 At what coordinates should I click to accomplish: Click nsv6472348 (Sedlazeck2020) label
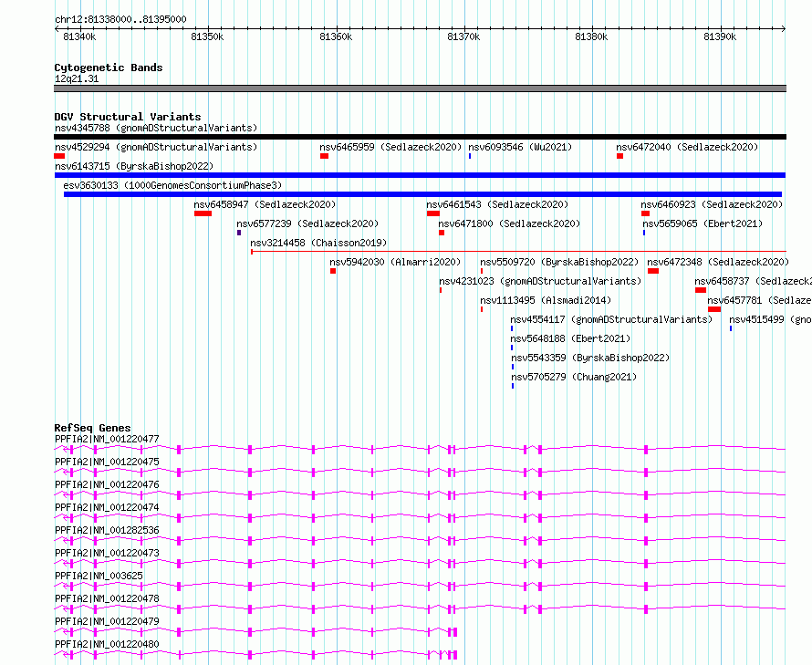718,262
